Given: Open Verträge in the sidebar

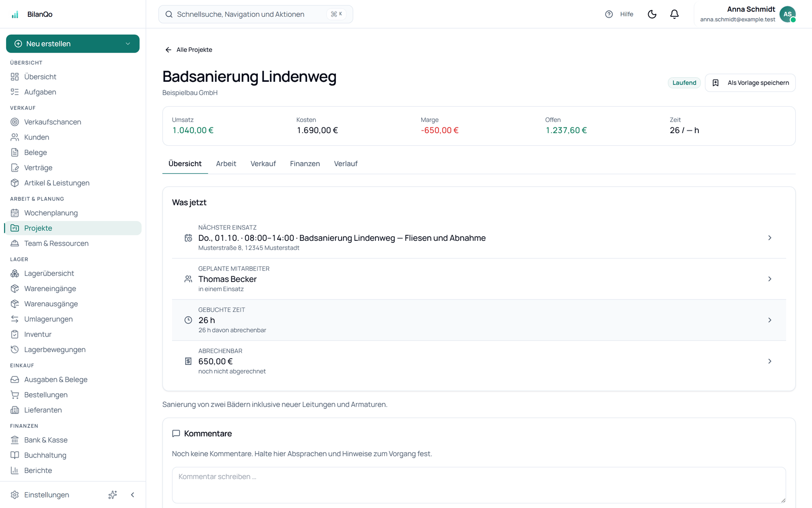Looking at the screenshot, I should tap(73, 168).
